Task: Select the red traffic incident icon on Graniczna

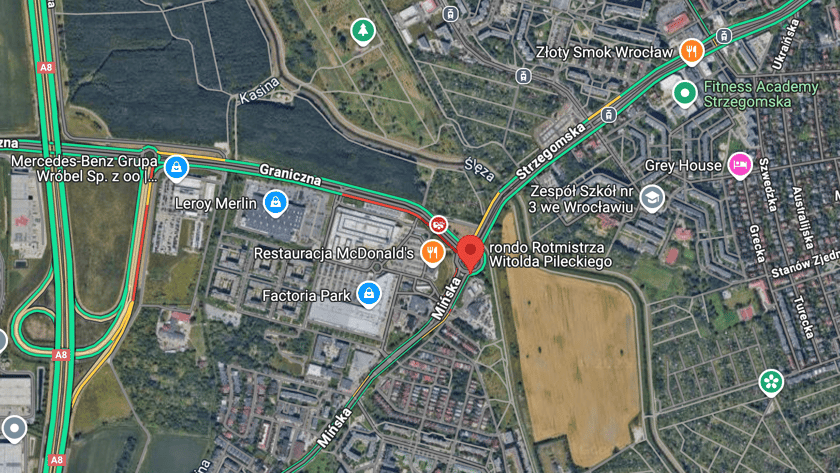Action: 438,224
